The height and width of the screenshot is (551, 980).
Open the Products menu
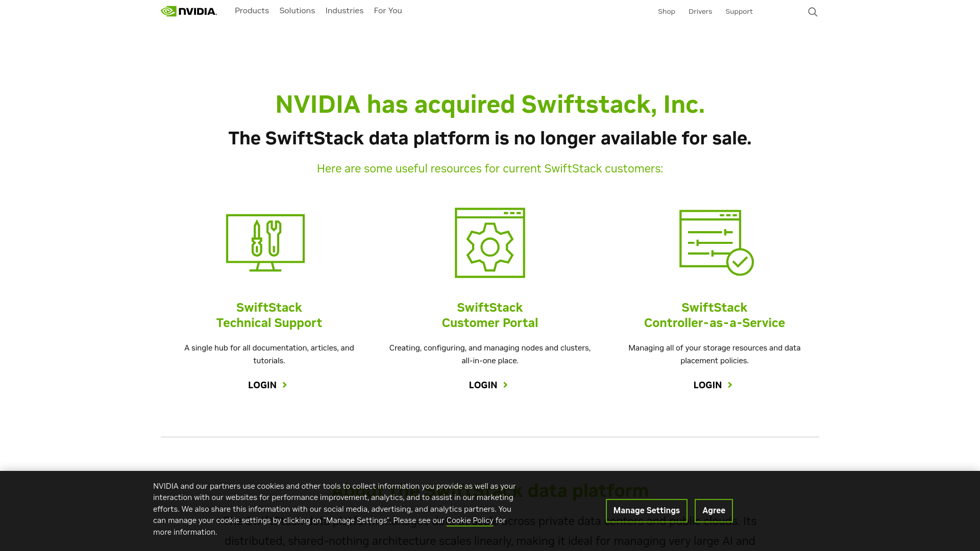252,11
